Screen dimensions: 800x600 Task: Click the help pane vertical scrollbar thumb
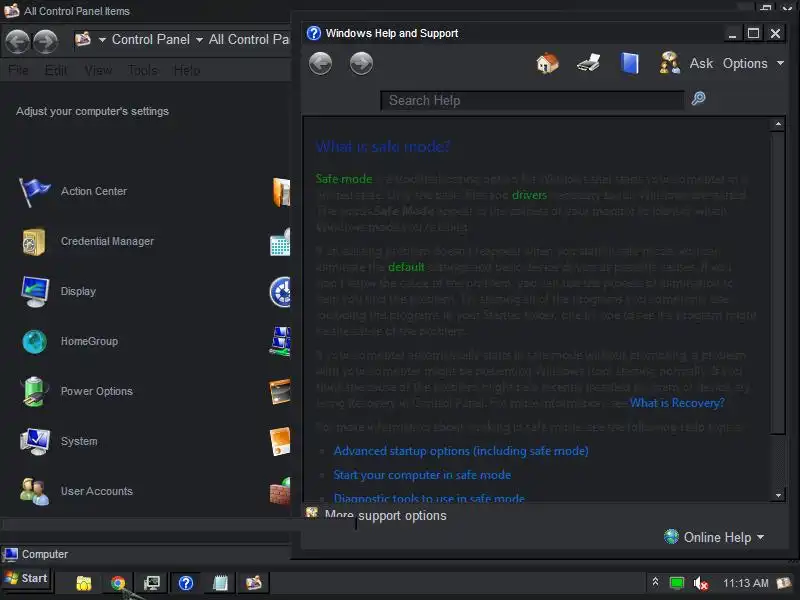click(778, 283)
